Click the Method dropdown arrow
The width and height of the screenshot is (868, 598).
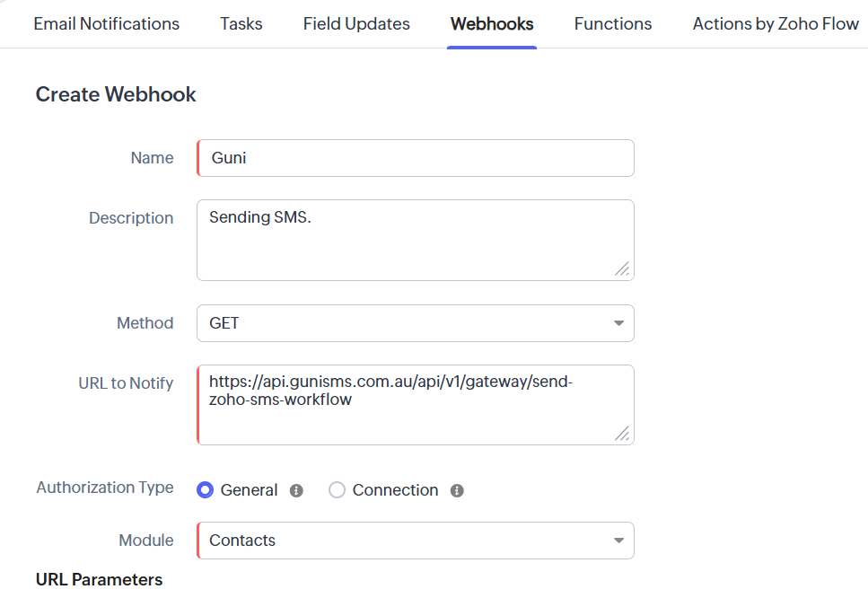tap(618, 323)
